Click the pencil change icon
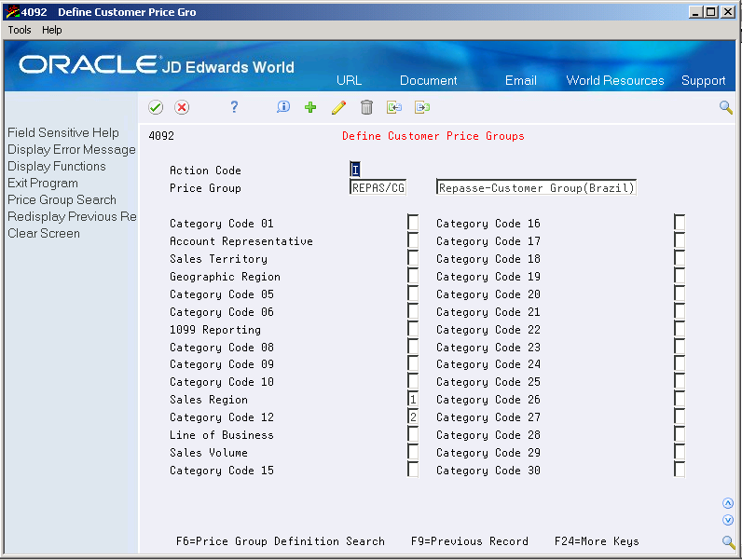742x560 pixels. (338, 107)
